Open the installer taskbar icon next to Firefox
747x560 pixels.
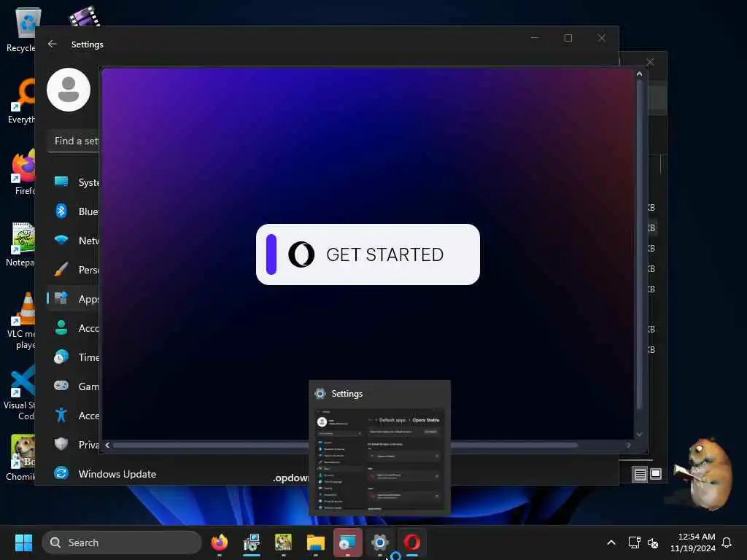point(251,542)
